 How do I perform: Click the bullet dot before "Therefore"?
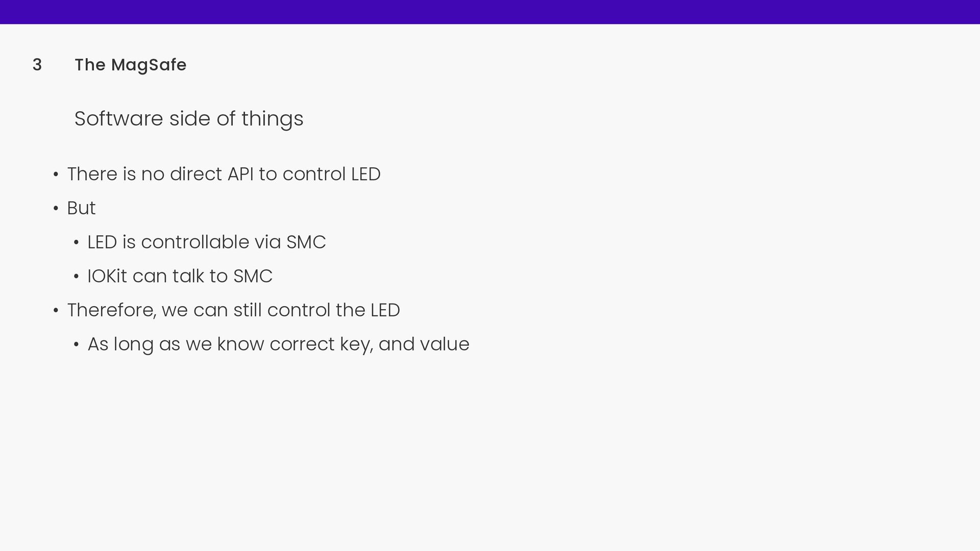coord(56,311)
